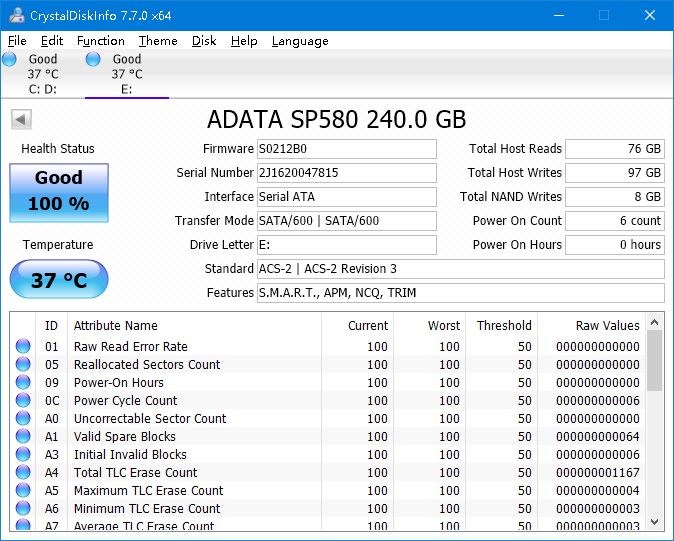Image resolution: width=674 pixels, height=541 pixels.
Task: Click the Firmware field S0212B0
Action: [346, 149]
